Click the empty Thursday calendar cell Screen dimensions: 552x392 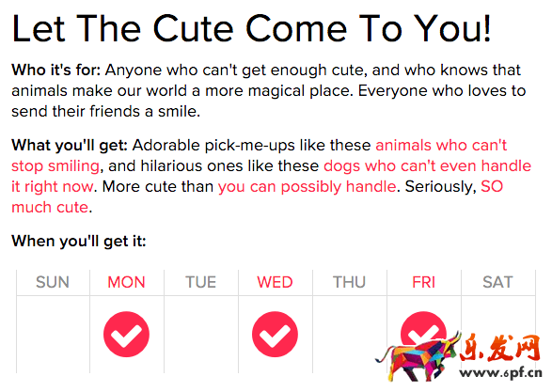[x=350, y=335]
